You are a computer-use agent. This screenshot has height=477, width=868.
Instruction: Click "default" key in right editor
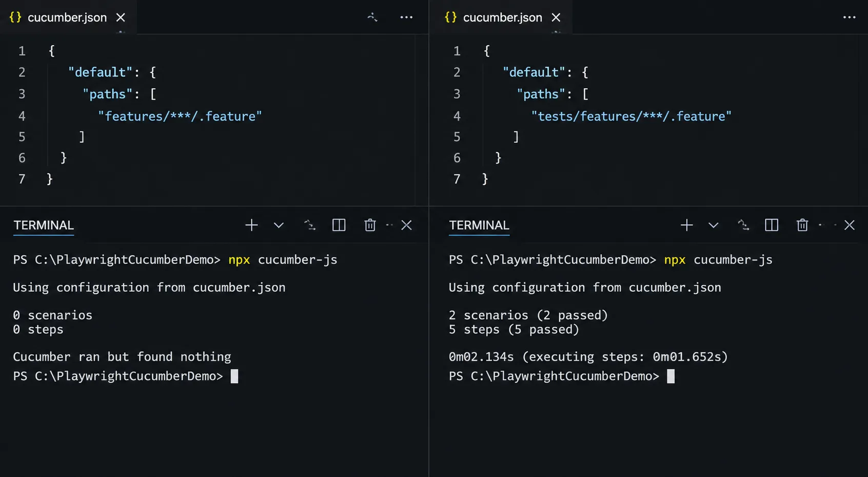click(x=534, y=72)
